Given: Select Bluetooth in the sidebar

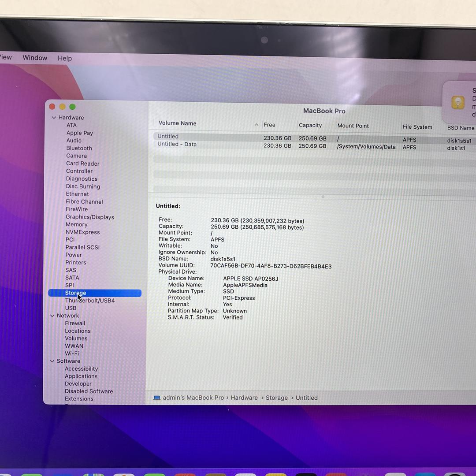Looking at the screenshot, I should [x=79, y=148].
